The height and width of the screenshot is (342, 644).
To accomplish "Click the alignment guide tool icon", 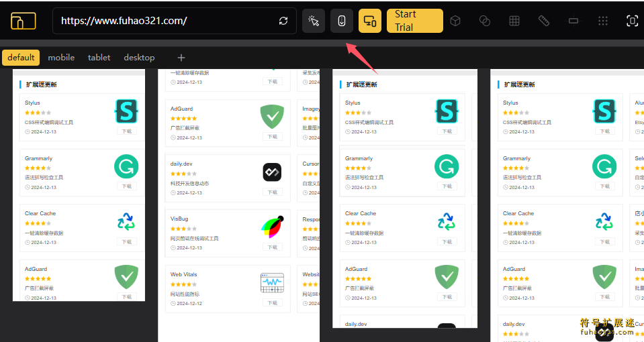I will [573, 21].
